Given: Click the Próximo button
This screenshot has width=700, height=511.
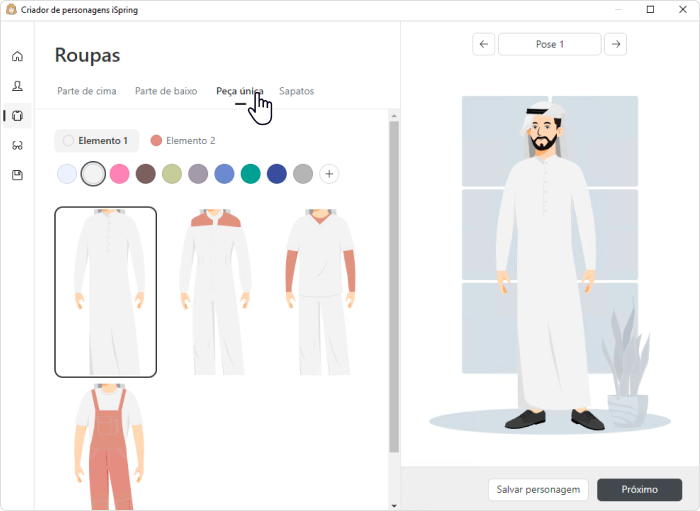Looking at the screenshot, I should point(639,490).
